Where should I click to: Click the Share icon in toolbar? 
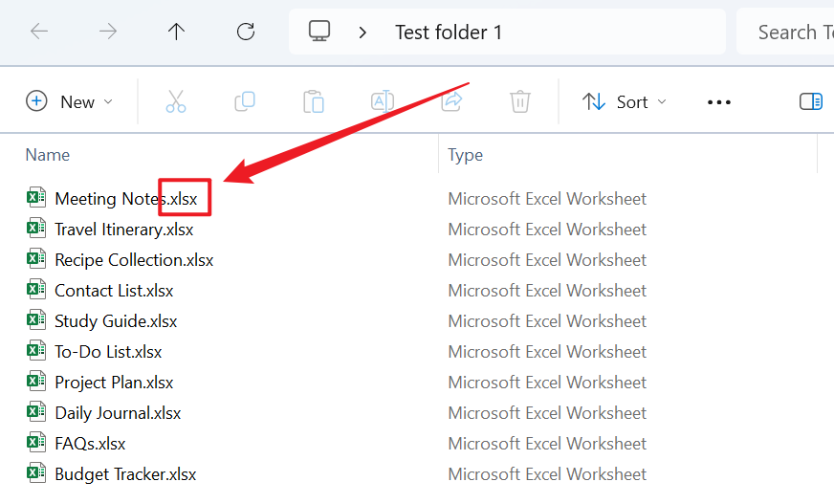click(x=451, y=101)
